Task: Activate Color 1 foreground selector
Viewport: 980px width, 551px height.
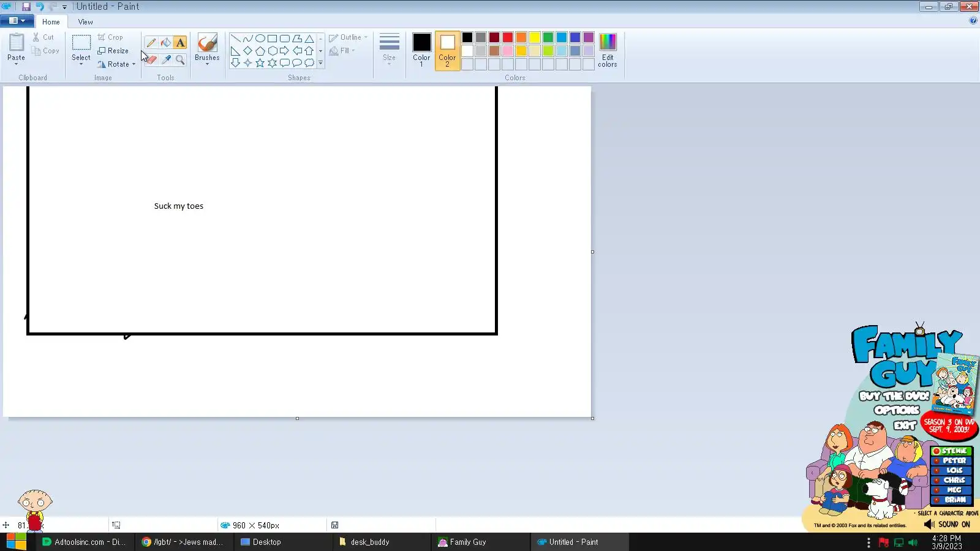Action: pyautogui.click(x=421, y=50)
